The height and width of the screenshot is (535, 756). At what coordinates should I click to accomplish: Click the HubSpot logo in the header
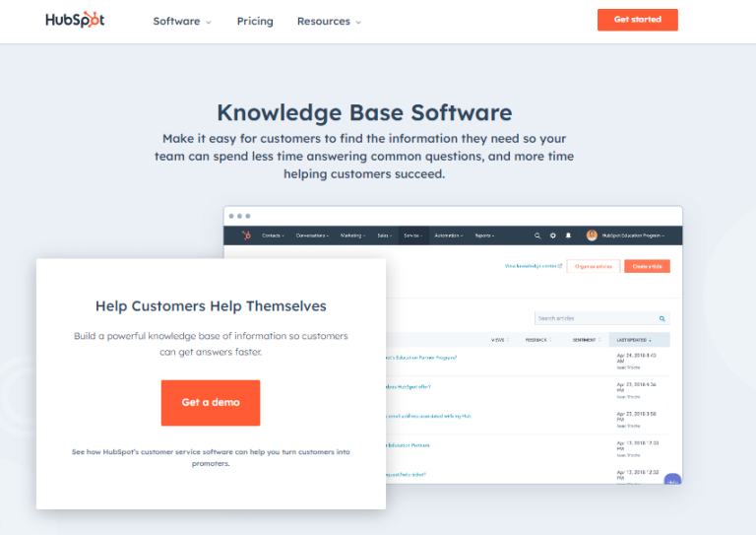click(75, 21)
